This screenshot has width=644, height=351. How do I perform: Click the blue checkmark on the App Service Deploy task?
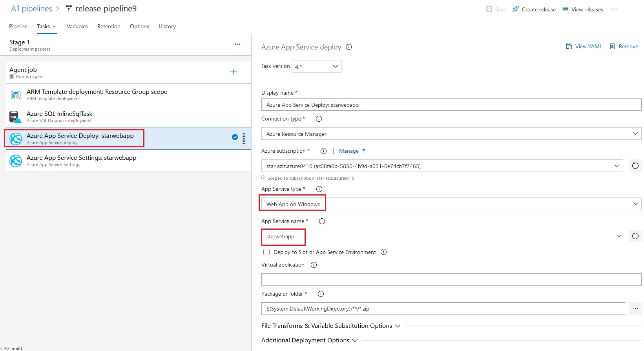click(x=235, y=137)
